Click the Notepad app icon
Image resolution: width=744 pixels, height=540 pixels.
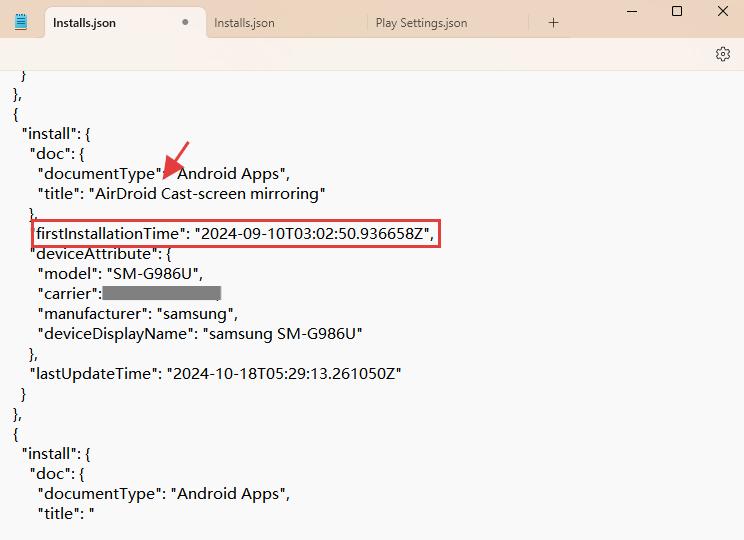(21, 22)
